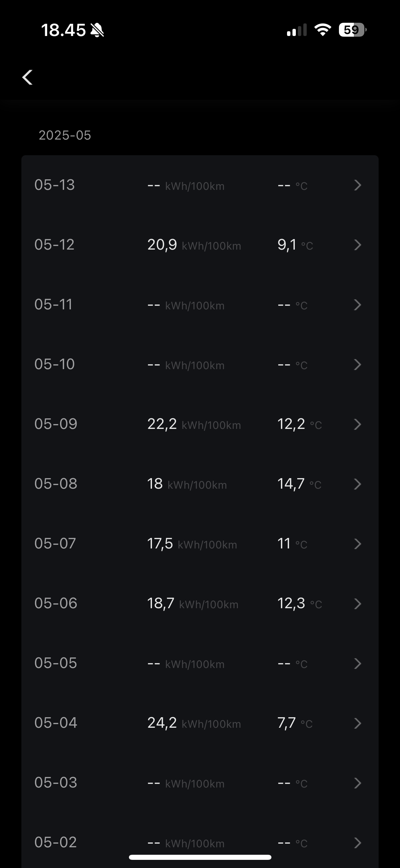Tap the Wi-Fi status icon

tap(323, 30)
